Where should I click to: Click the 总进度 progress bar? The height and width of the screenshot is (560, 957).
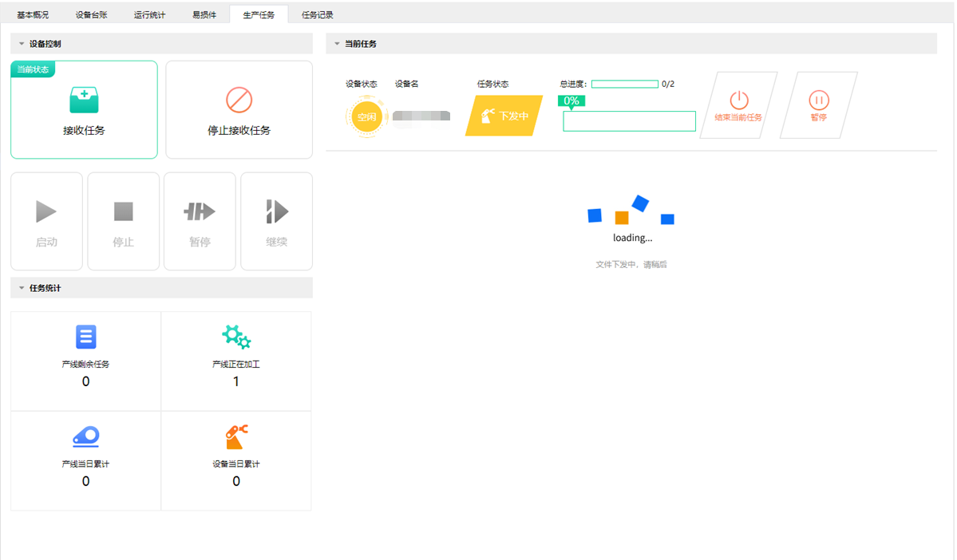click(x=624, y=84)
